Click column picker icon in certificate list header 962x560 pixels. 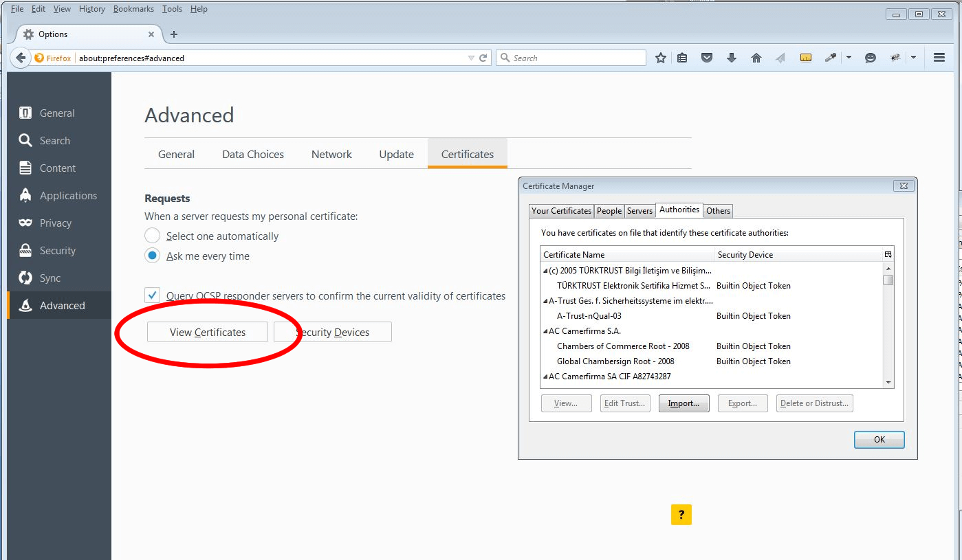888,254
